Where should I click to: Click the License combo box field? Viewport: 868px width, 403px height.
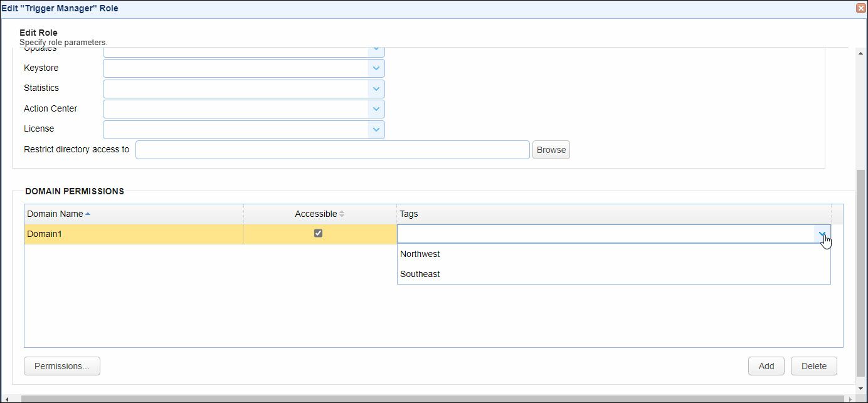pos(236,130)
